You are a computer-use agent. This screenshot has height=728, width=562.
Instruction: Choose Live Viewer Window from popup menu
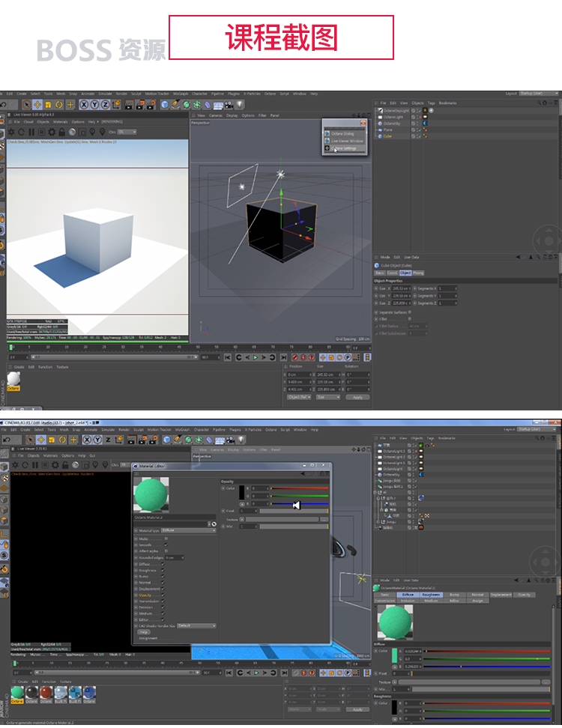click(x=345, y=141)
